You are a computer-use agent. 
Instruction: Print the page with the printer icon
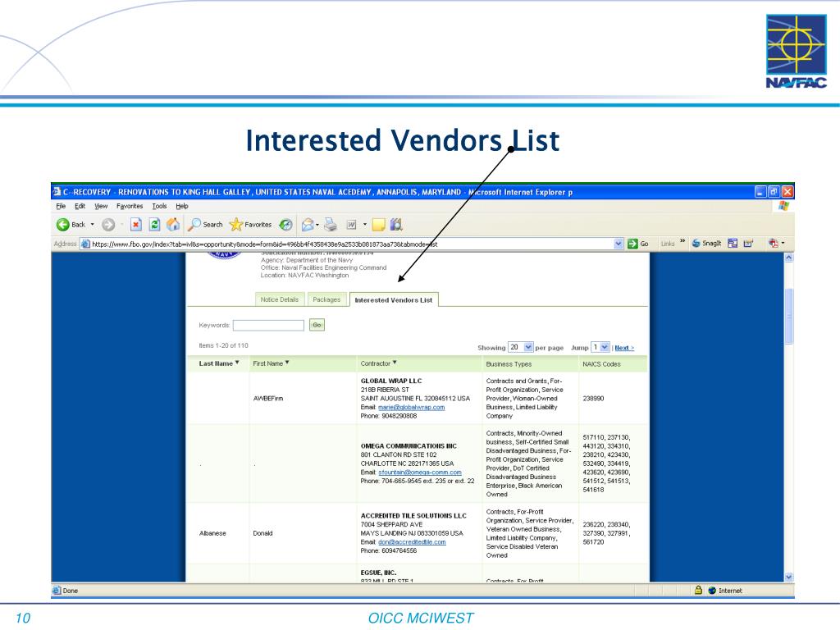(x=331, y=225)
